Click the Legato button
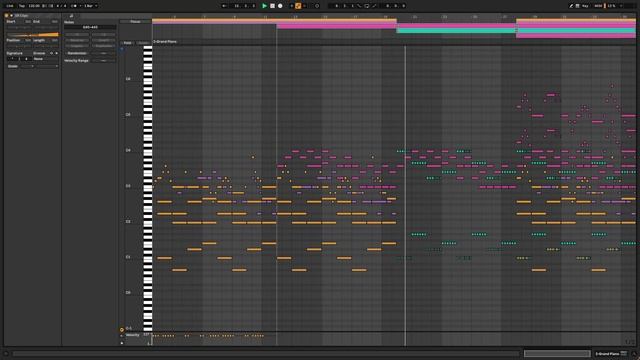 tap(77, 46)
